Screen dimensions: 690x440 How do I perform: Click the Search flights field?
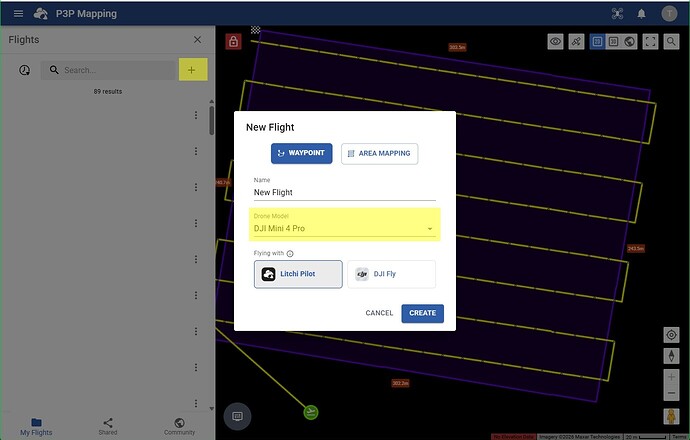tap(108, 70)
